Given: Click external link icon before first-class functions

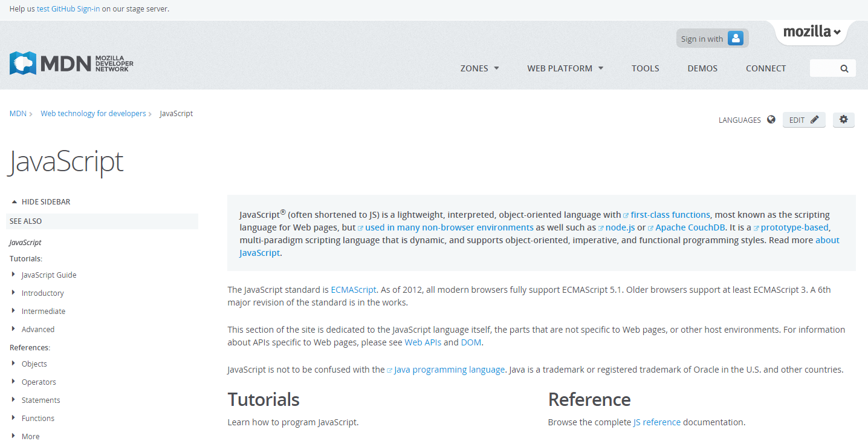Looking at the screenshot, I should pyautogui.click(x=626, y=215).
